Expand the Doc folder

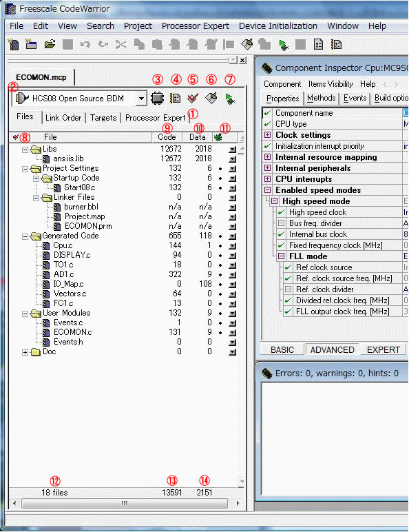coord(25,352)
